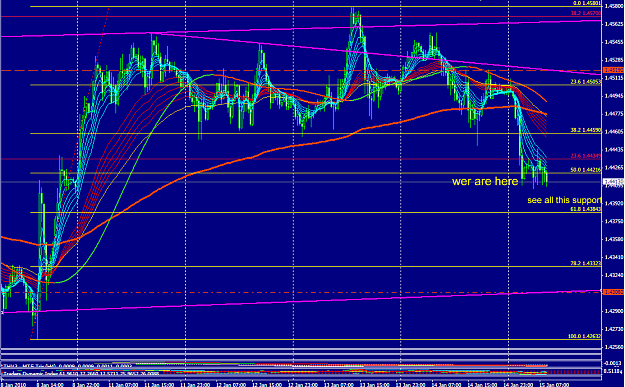
Task: Click the 1.44945 value on the price scale
Action: pyautogui.click(x=614, y=96)
